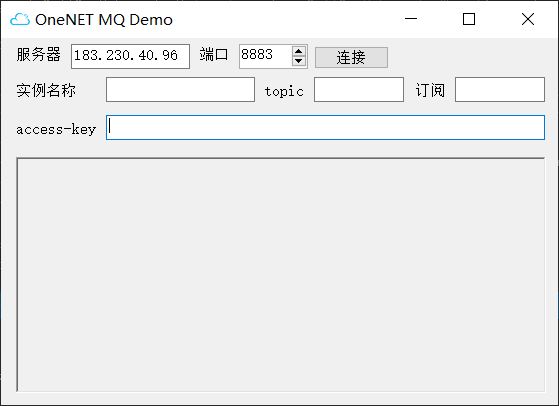Click the 服务器 label

pos(39,55)
